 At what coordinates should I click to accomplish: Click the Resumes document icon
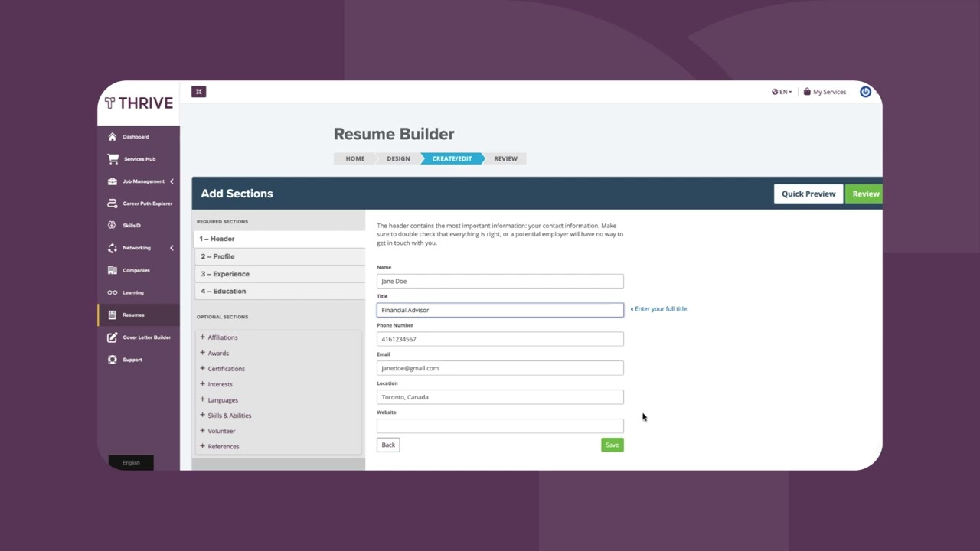coord(113,315)
